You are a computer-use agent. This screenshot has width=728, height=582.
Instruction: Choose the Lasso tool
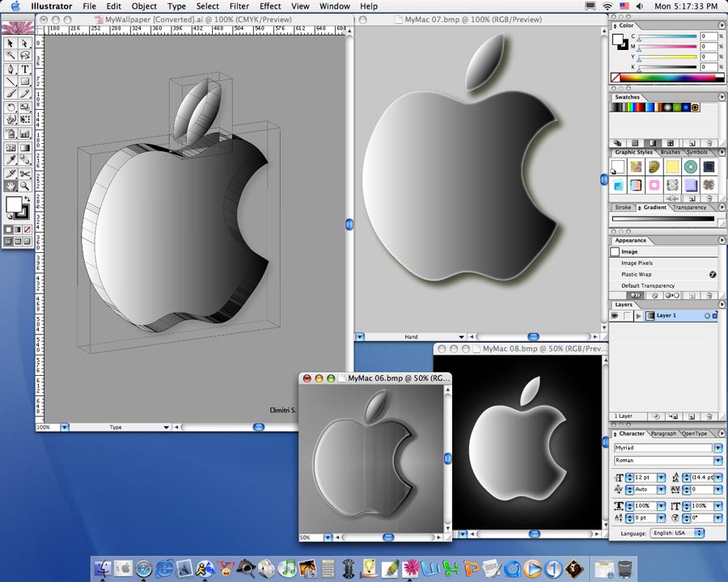pos(24,56)
